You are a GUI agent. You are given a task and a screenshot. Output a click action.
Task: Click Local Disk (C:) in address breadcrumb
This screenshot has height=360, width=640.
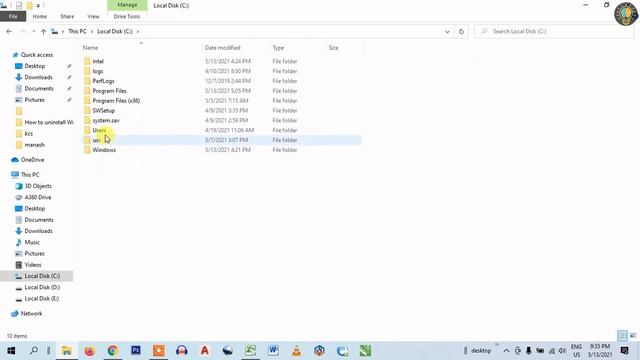point(115,31)
